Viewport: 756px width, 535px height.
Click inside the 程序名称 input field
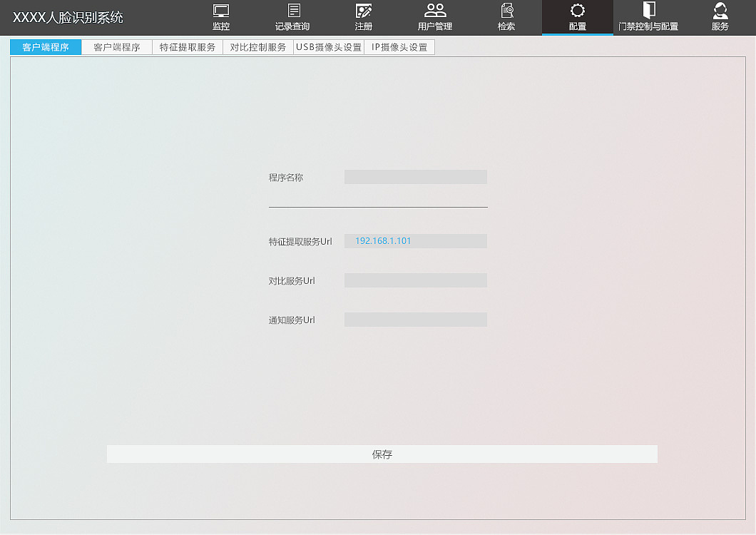(x=416, y=176)
